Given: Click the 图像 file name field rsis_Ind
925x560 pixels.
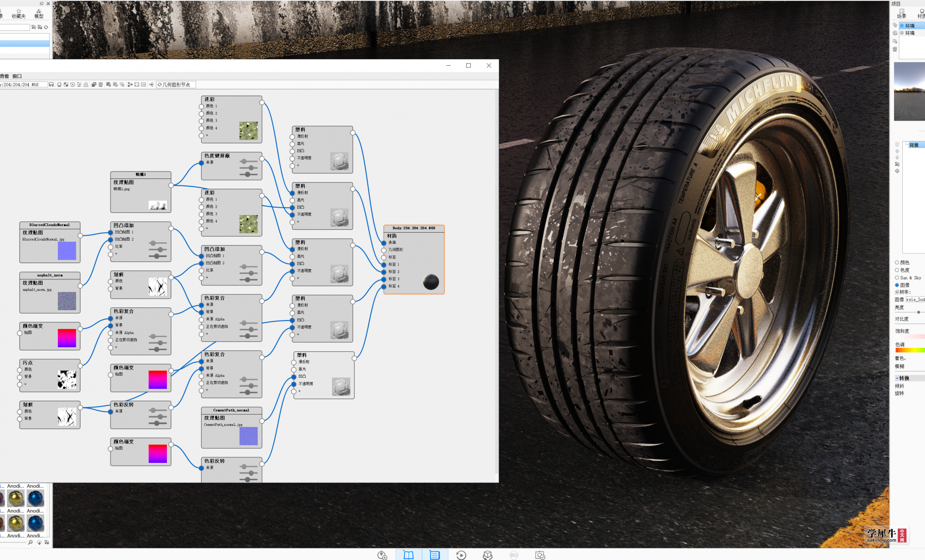Looking at the screenshot, I should pyautogui.click(x=915, y=300).
